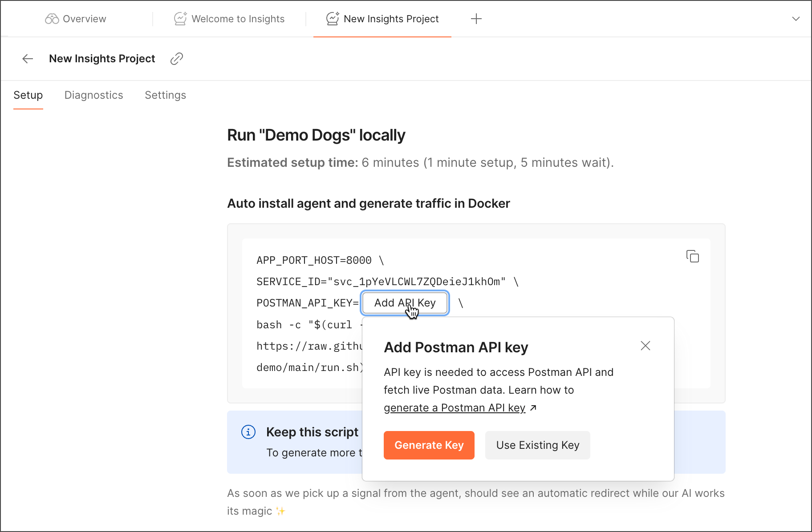Click the external link arrow icon
Viewport: 812px width, 532px height.
533,408
